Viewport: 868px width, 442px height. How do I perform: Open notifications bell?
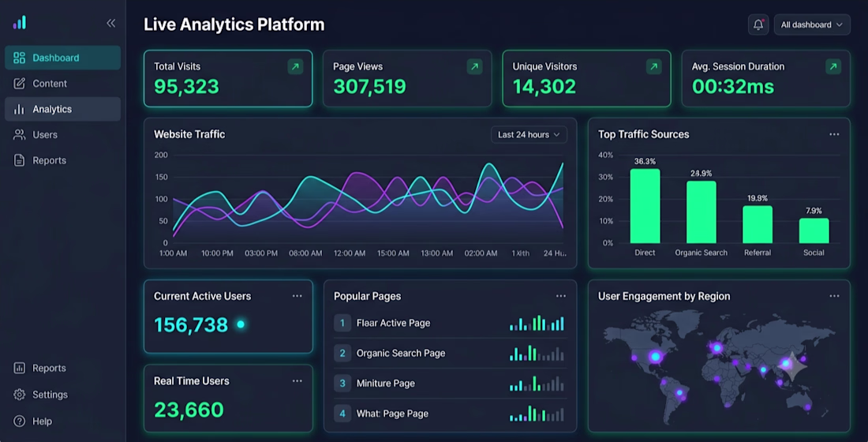coord(758,24)
